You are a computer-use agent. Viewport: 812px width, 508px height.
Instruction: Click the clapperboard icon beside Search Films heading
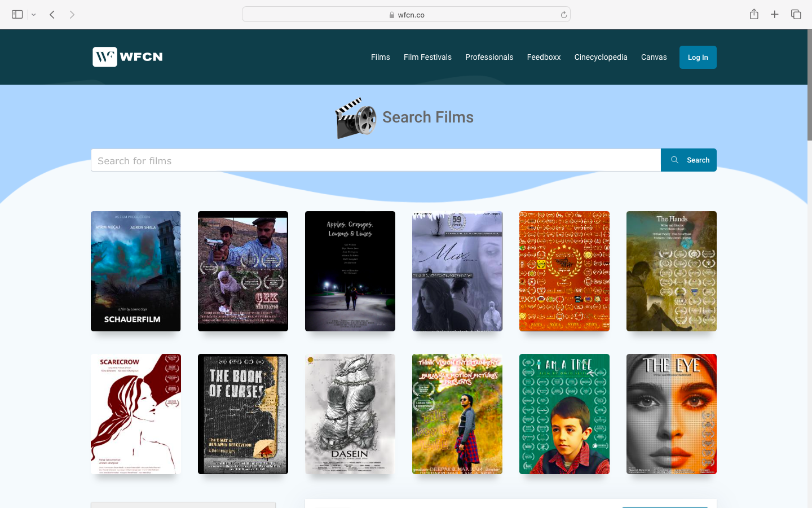pyautogui.click(x=355, y=118)
